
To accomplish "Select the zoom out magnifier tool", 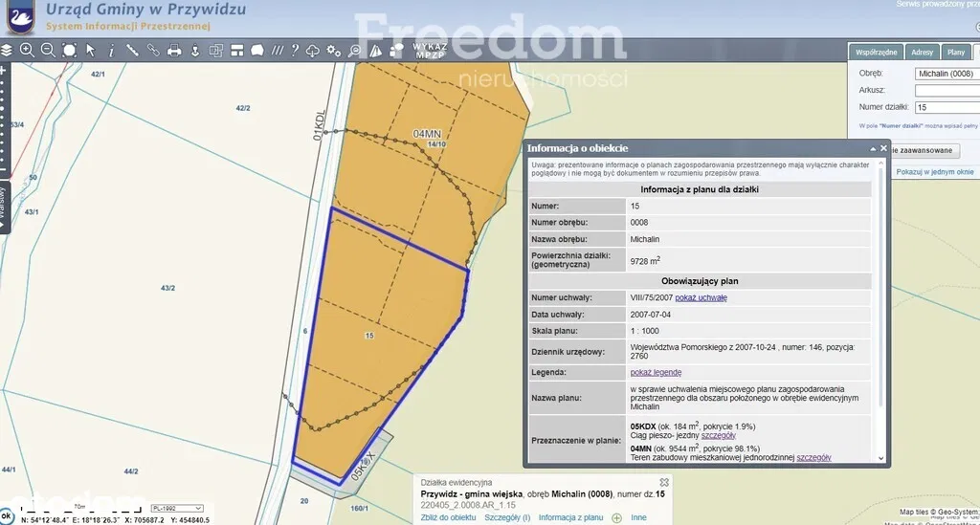I will click(48, 50).
